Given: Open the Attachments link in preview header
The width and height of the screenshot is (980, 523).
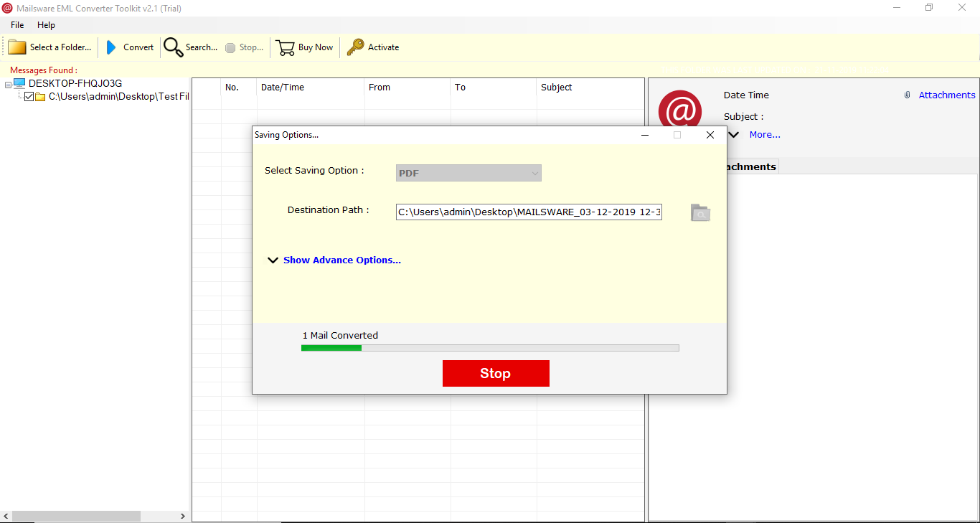Looking at the screenshot, I should pos(947,95).
